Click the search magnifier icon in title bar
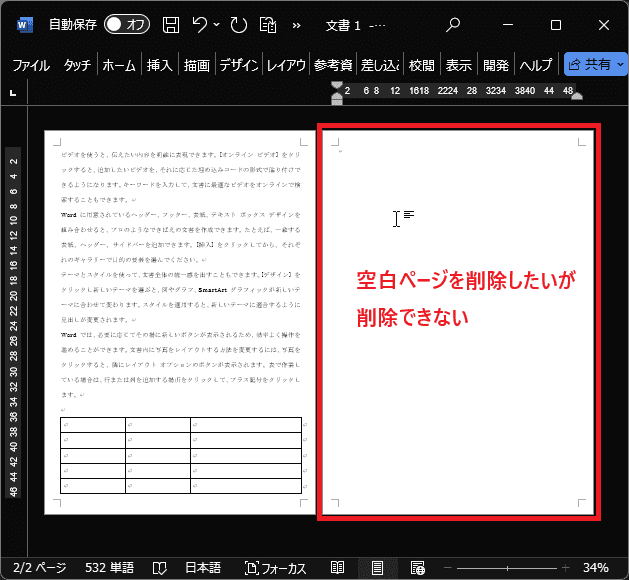The height and width of the screenshot is (580, 629). click(x=453, y=24)
